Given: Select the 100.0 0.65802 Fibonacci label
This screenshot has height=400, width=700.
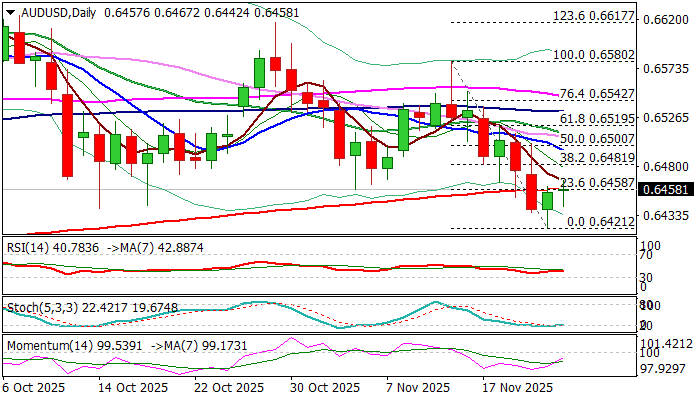Looking at the screenshot, I should (593, 55).
